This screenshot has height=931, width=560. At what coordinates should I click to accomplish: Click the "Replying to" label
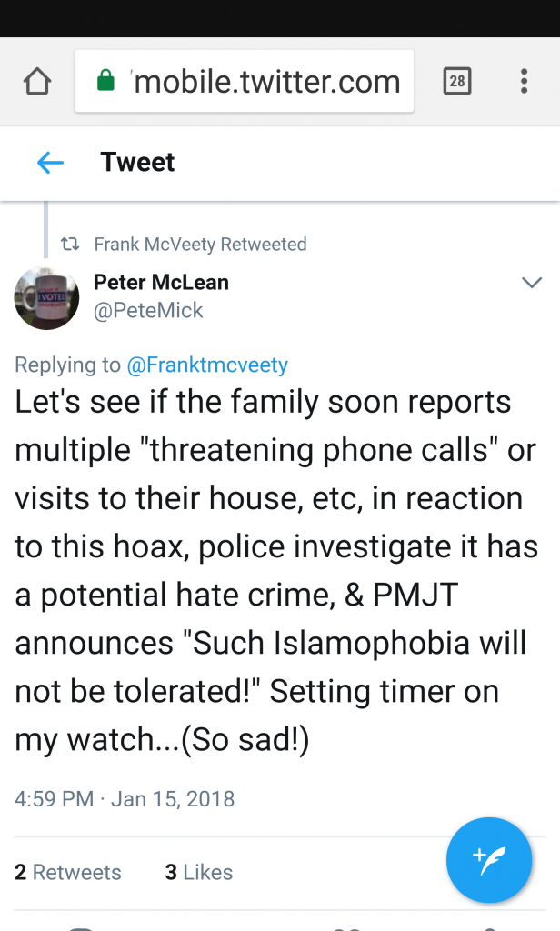coord(67,365)
